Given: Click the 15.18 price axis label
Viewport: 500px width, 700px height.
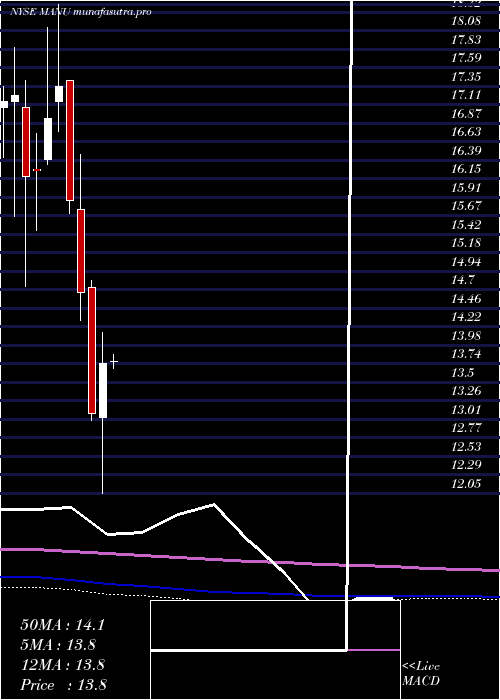Looking at the screenshot, I should pyautogui.click(x=466, y=243).
